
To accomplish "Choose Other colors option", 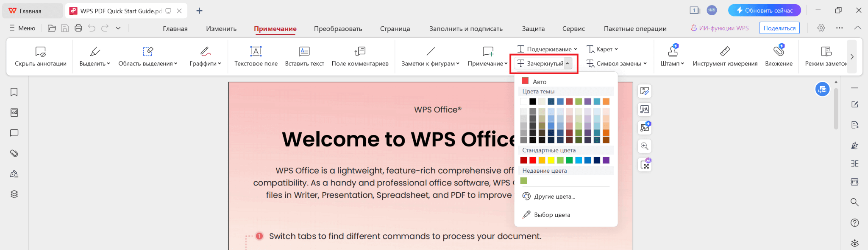I will pyautogui.click(x=554, y=197).
